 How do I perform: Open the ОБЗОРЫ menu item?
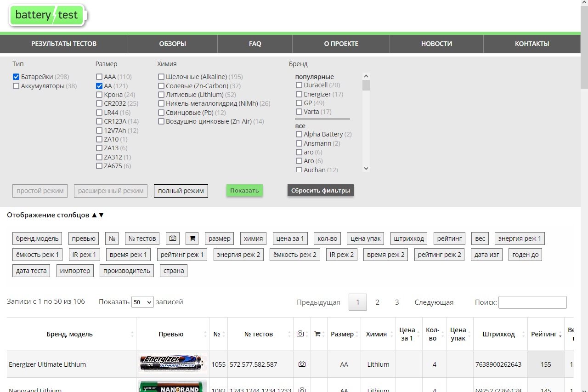click(x=173, y=44)
